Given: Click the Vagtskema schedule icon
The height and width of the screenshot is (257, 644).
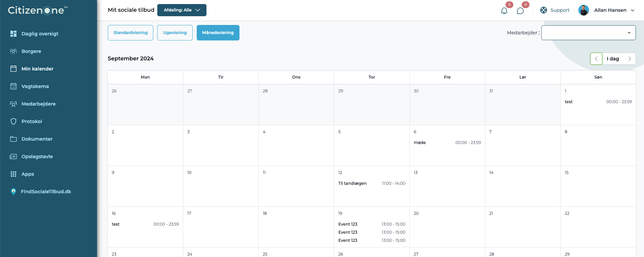Looking at the screenshot, I should coord(13,86).
